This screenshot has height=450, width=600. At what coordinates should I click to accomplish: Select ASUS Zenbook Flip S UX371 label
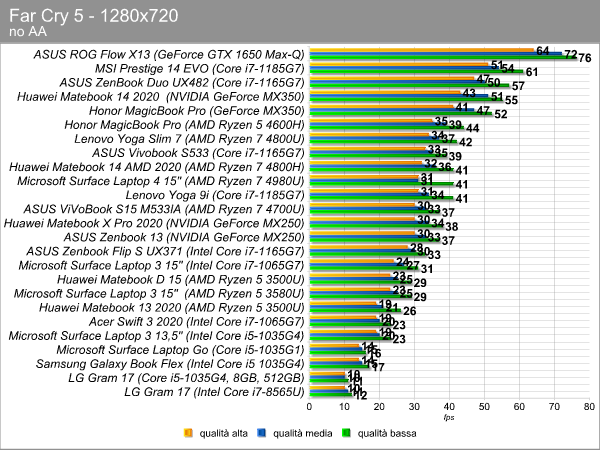pos(165,251)
